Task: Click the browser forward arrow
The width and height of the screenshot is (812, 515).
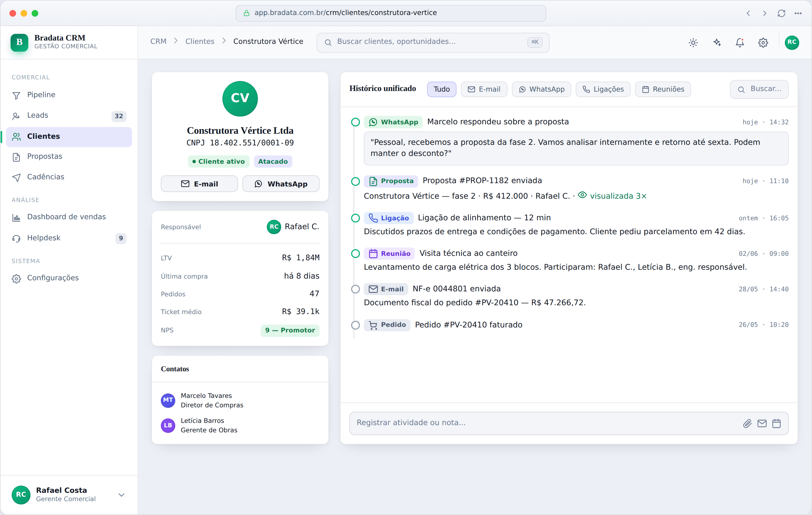Action: [x=765, y=13]
